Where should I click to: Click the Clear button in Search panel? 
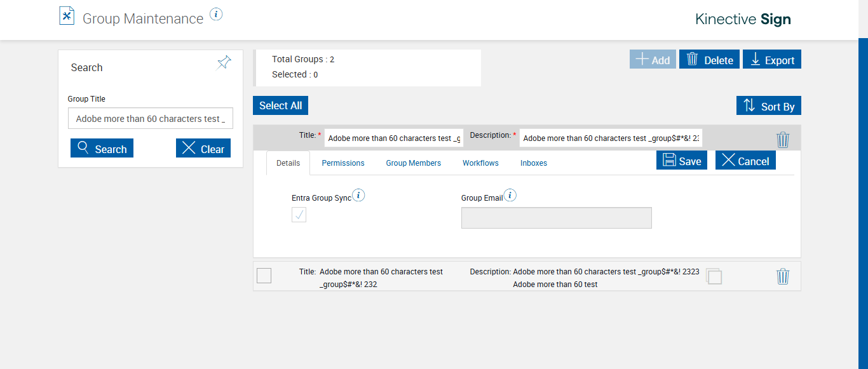(203, 149)
